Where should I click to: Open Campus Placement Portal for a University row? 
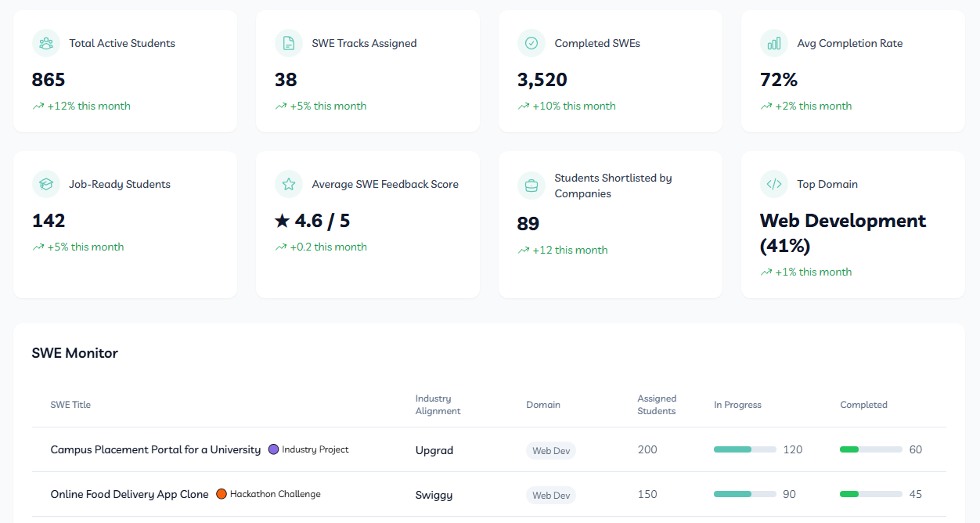(489, 449)
